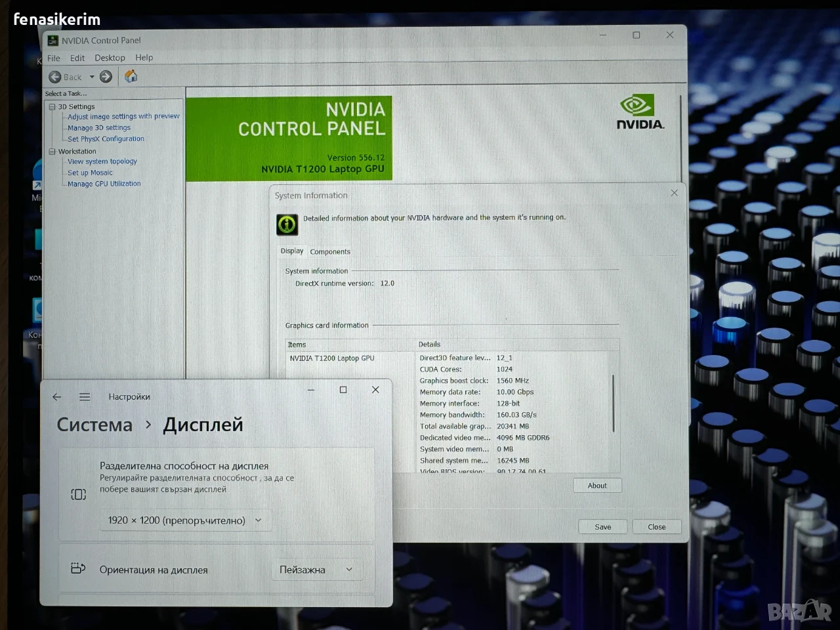Open the Home icon in NVIDIA toolbar
This screenshot has width=840, height=630.
tap(131, 76)
